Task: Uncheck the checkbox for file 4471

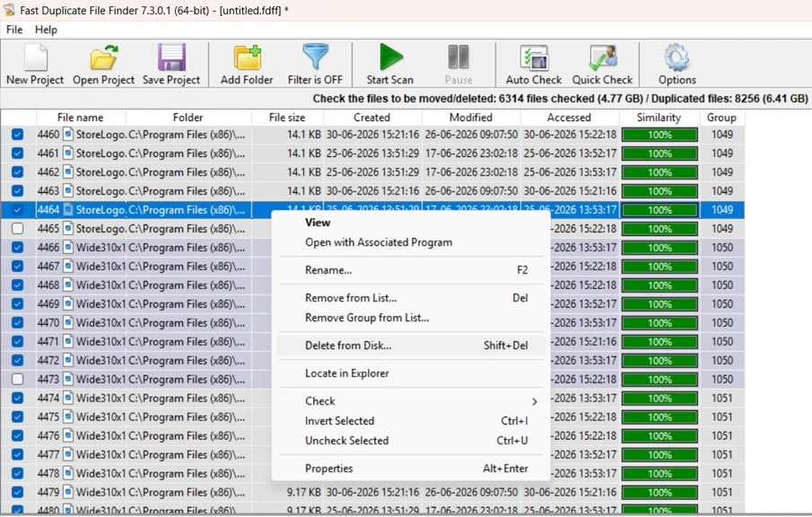Action: tap(18, 341)
